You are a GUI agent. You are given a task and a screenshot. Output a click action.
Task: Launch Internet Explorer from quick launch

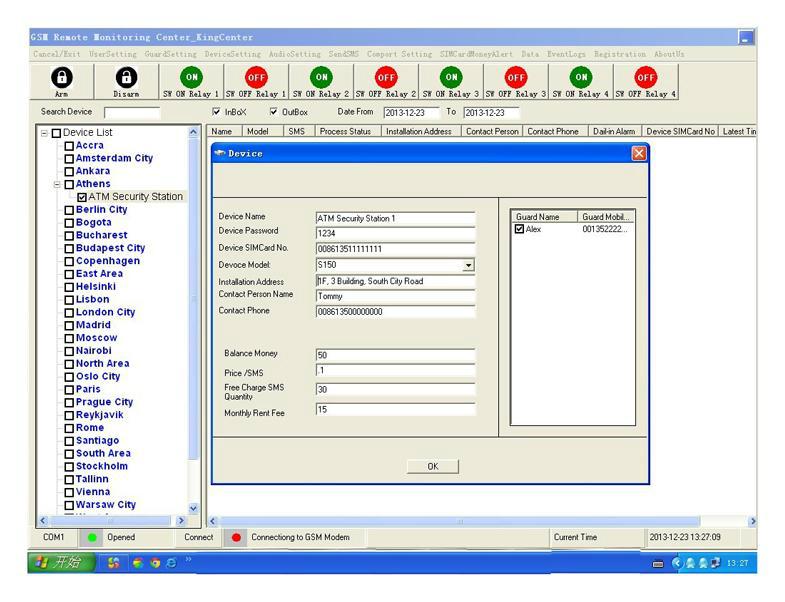click(x=171, y=562)
